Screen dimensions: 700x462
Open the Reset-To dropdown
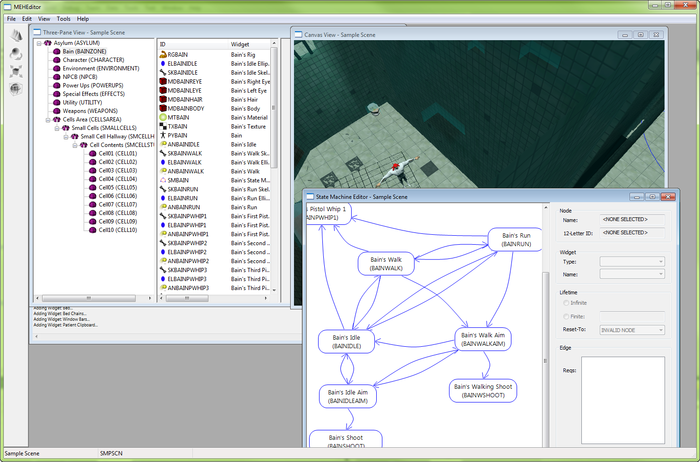tap(632, 330)
